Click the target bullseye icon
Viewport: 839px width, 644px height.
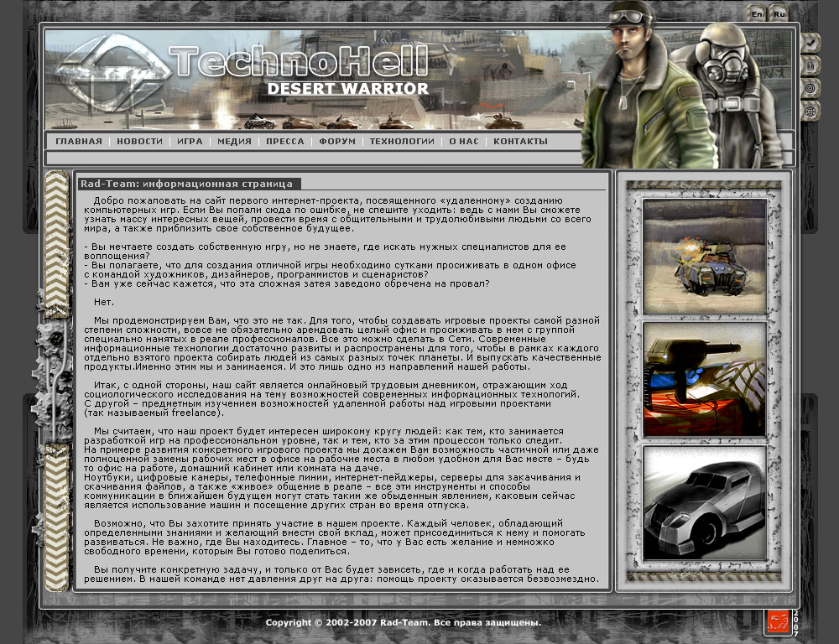pyautogui.click(x=810, y=88)
